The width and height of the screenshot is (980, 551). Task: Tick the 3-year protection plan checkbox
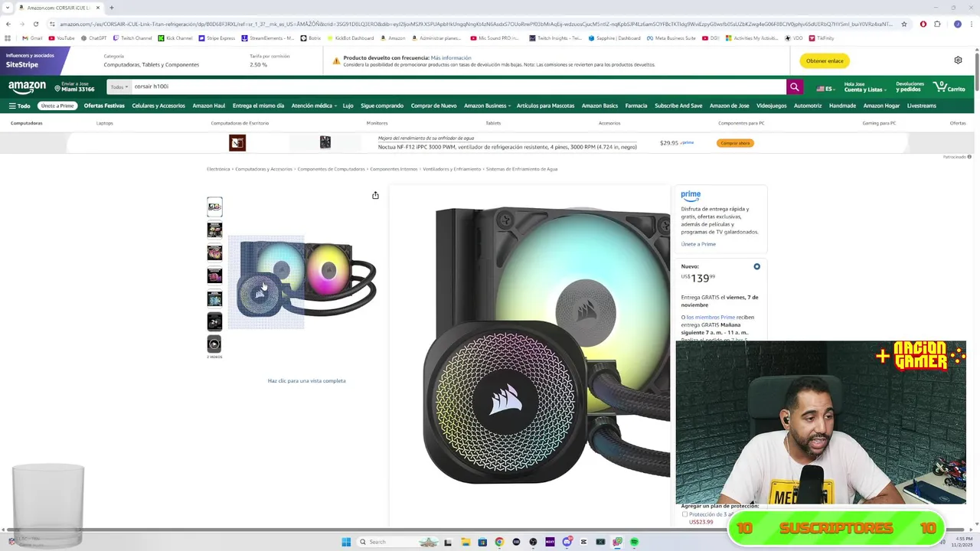pos(684,514)
